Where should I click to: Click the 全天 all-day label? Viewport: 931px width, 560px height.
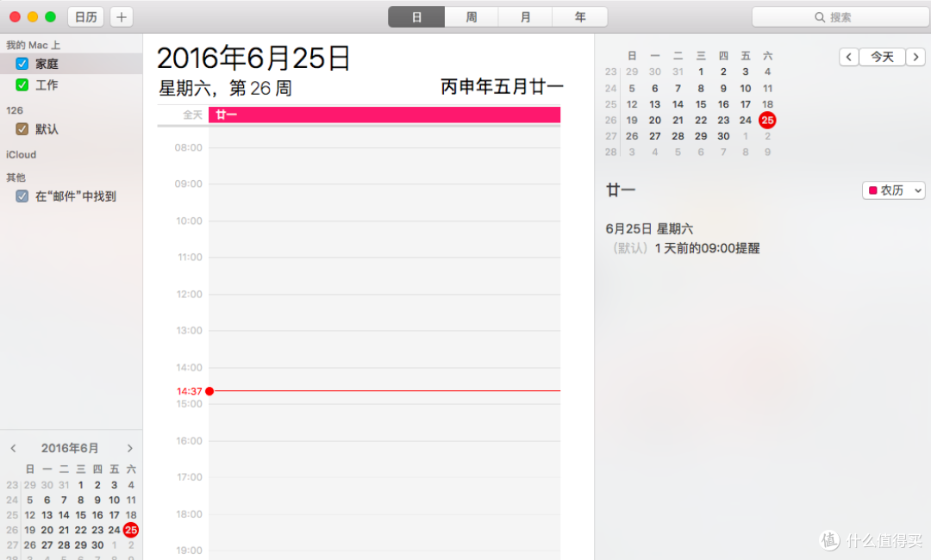coord(192,115)
